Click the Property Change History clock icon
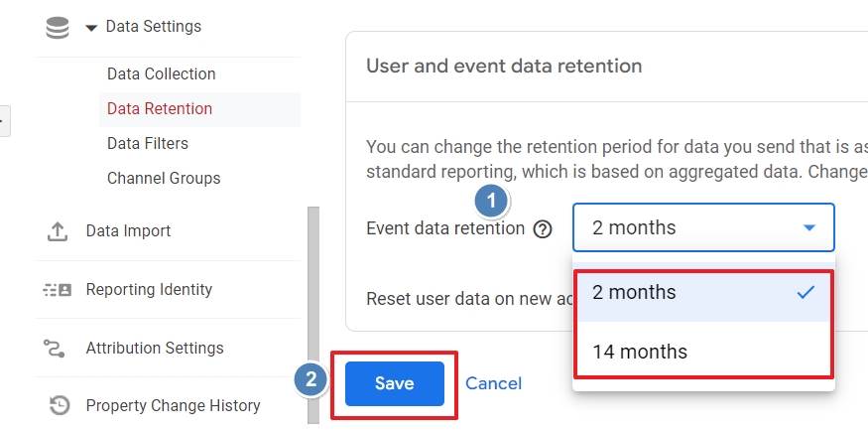This screenshot has height=431, width=868. click(59, 405)
